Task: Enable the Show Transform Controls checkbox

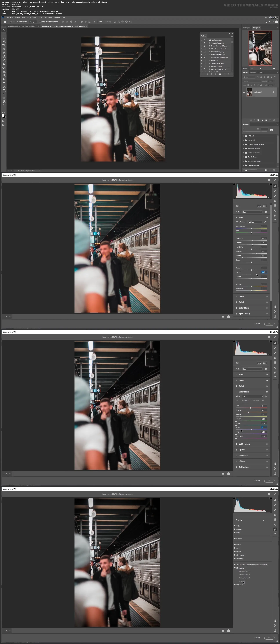Action: click(x=40, y=22)
